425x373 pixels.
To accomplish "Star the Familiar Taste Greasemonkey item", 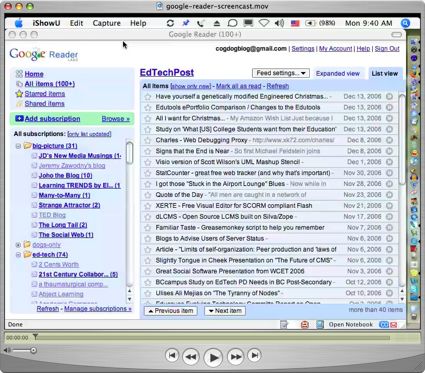I will [148, 228].
